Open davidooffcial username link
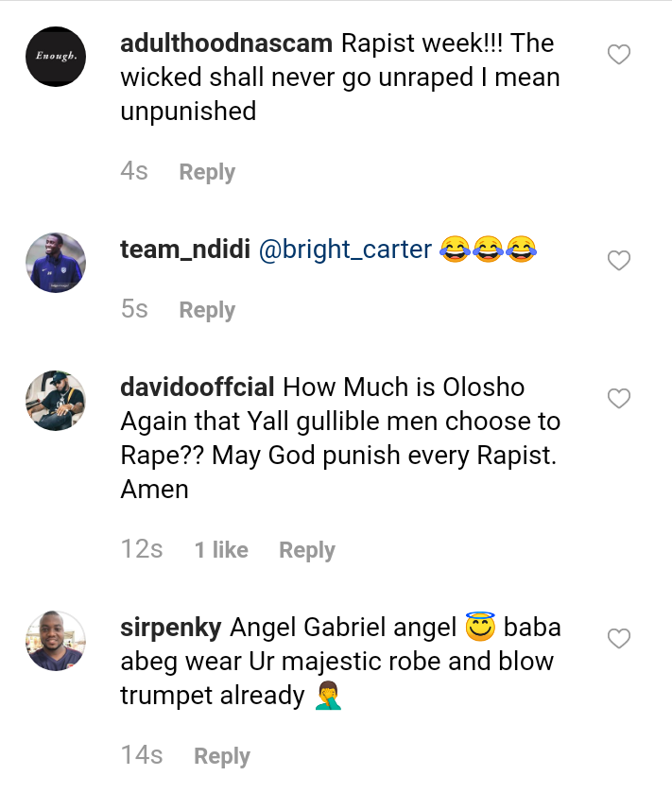Screen dimensions: 672x793 point(198,388)
